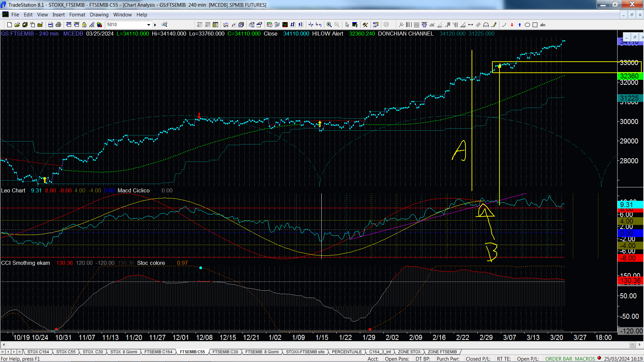Open the File menu

(15, 15)
